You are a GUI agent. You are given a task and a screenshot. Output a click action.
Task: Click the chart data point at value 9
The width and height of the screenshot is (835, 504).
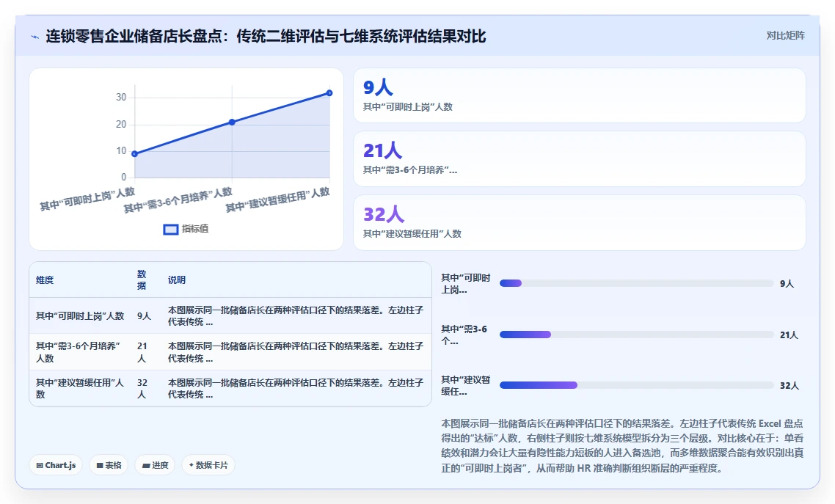tap(135, 154)
